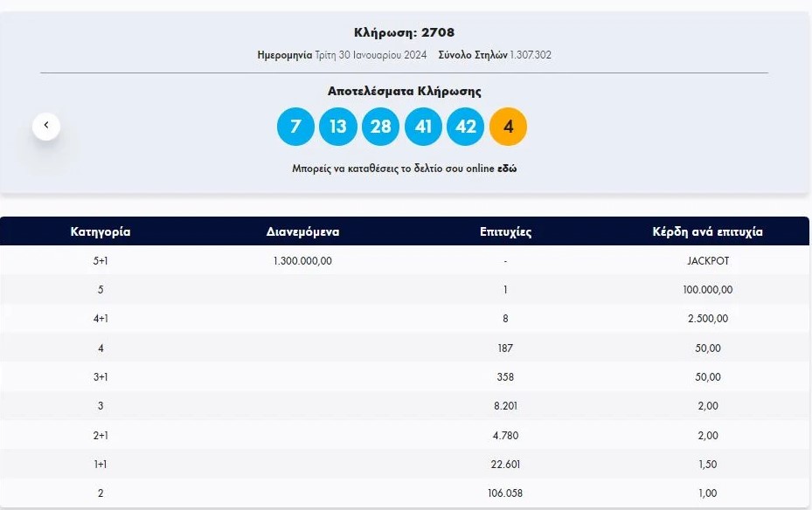The image size is (812, 510).
Task: Click the JACKPOT entry in the winnings column
Action: (x=707, y=260)
